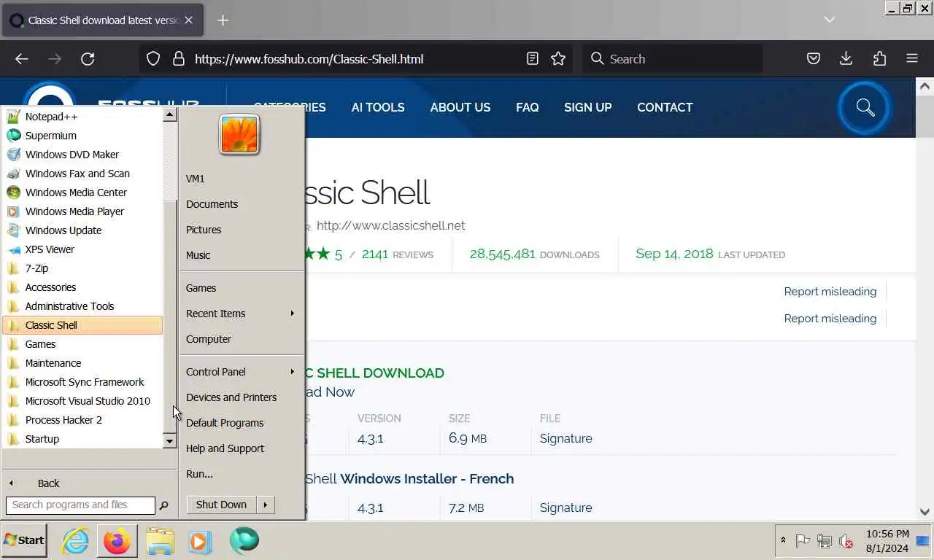The height and width of the screenshot is (560, 934).
Task: Open Games in the right pane
Action: pyautogui.click(x=242, y=288)
